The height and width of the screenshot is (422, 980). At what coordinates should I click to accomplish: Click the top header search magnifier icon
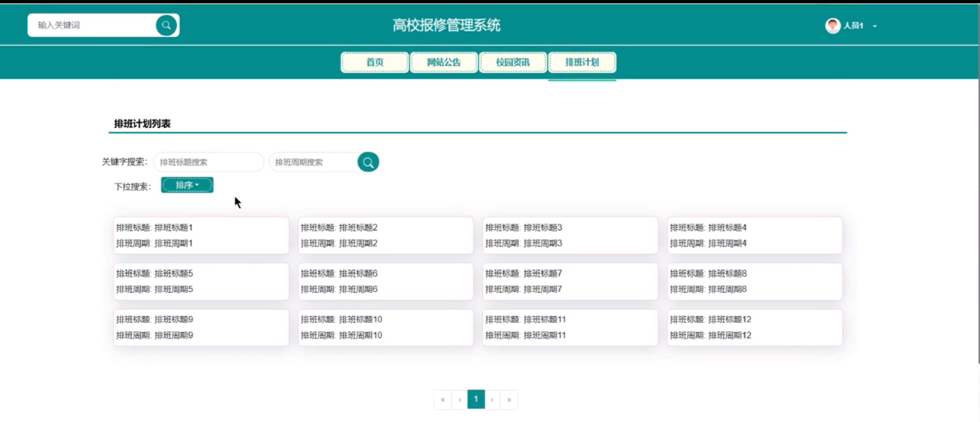tap(166, 25)
